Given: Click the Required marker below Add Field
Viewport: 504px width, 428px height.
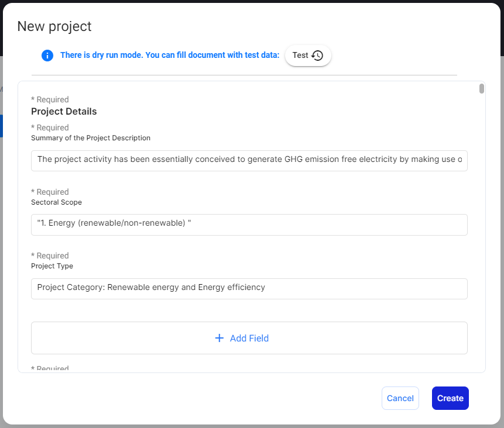Looking at the screenshot, I should (x=50, y=368).
